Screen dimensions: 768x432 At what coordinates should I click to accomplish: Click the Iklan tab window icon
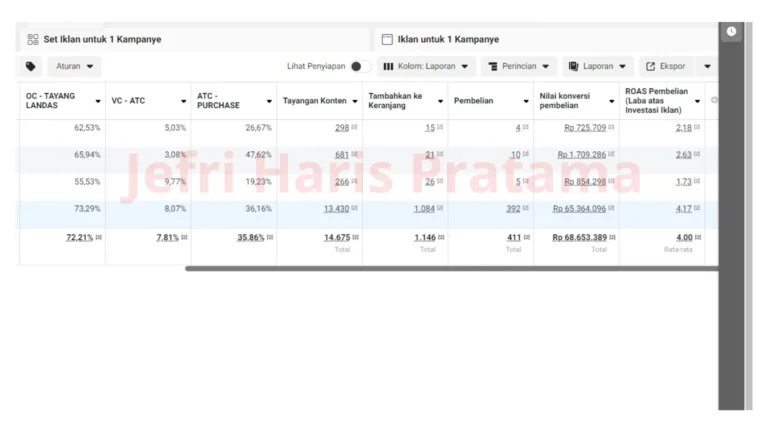pyautogui.click(x=387, y=40)
